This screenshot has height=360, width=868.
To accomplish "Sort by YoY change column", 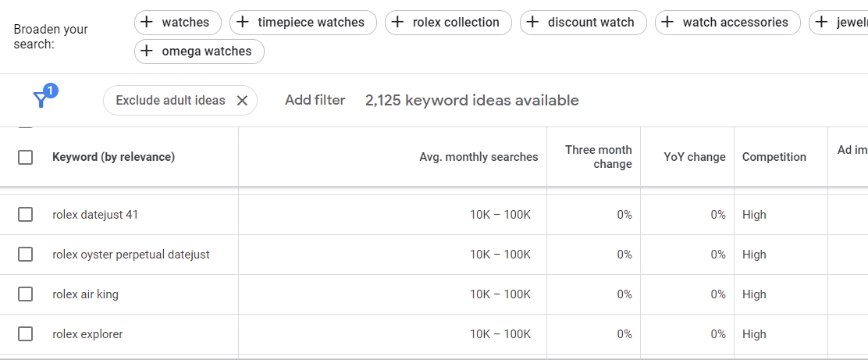I will pyautogui.click(x=695, y=157).
